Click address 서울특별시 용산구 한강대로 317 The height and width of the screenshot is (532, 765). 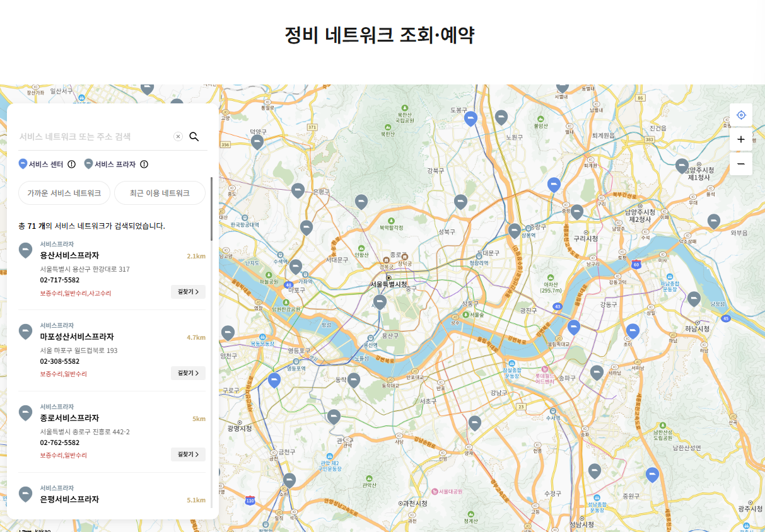(85, 269)
